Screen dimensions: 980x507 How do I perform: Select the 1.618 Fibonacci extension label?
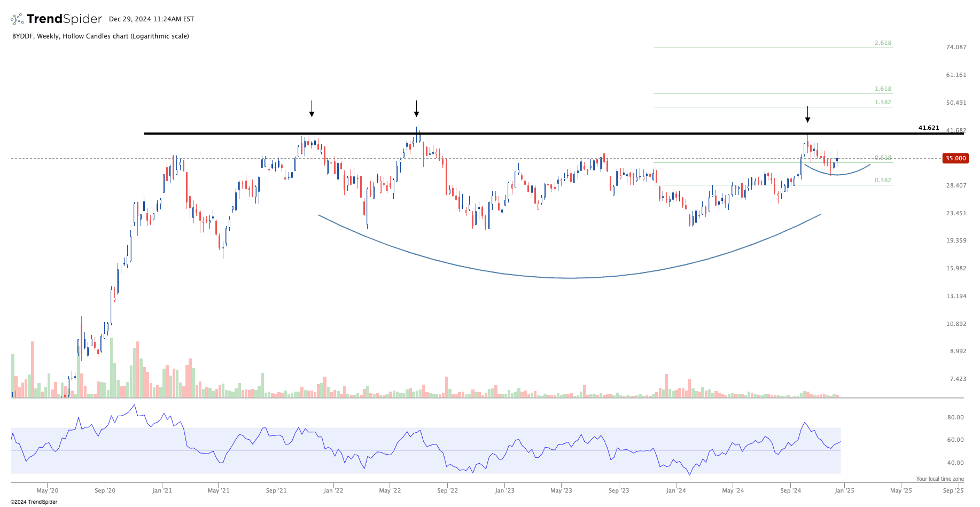pyautogui.click(x=883, y=89)
